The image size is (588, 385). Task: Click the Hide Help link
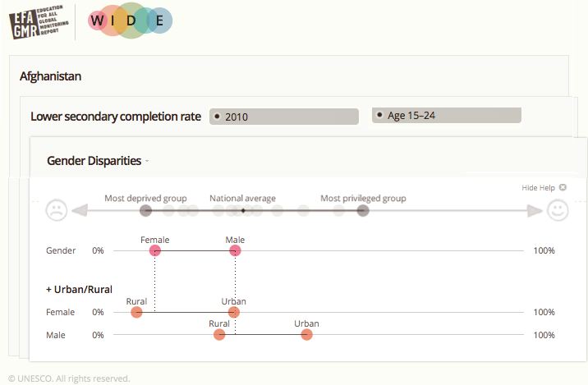(538, 187)
